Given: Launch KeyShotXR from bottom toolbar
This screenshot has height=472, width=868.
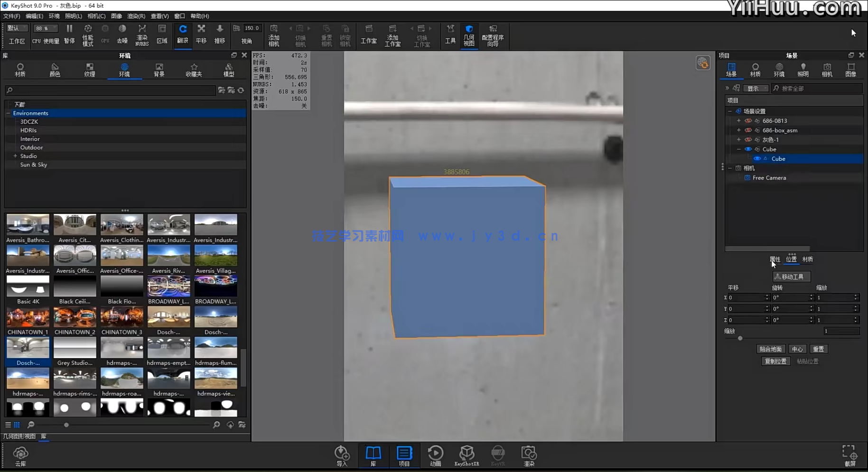Looking at the screenshot, I should click(x=467, y=455).
